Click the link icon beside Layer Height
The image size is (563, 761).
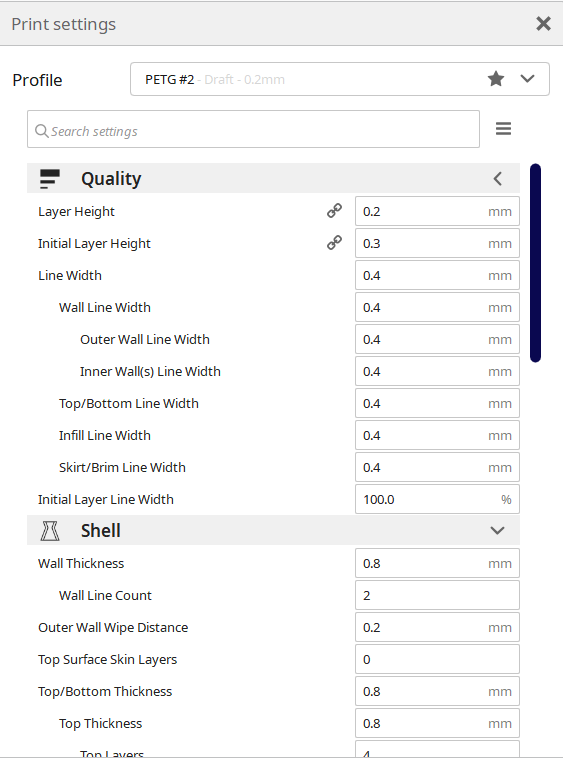(x=334, y=211)
